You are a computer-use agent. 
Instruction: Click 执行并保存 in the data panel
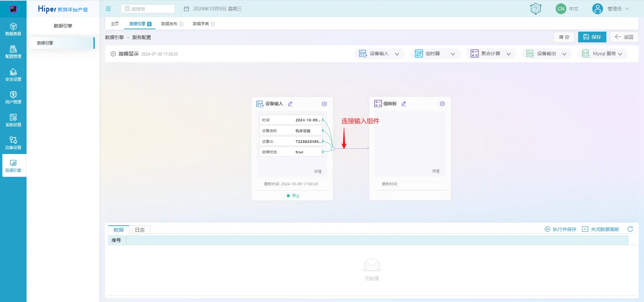click(x=560, y=229)
